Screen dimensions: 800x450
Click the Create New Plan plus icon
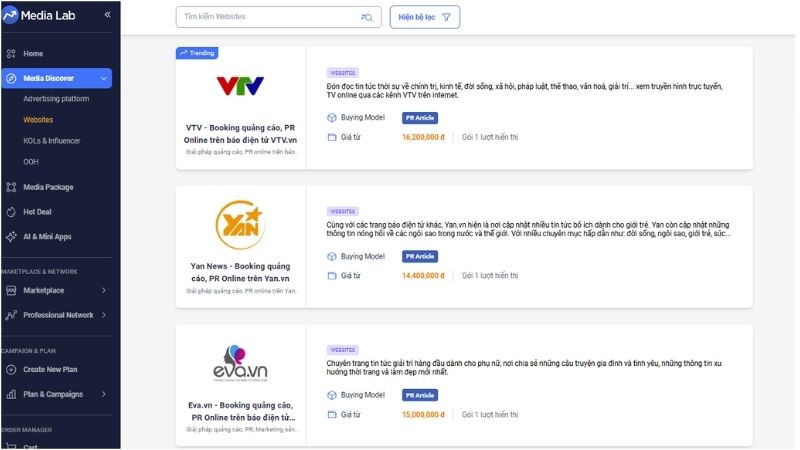click(x=11, y=369)
